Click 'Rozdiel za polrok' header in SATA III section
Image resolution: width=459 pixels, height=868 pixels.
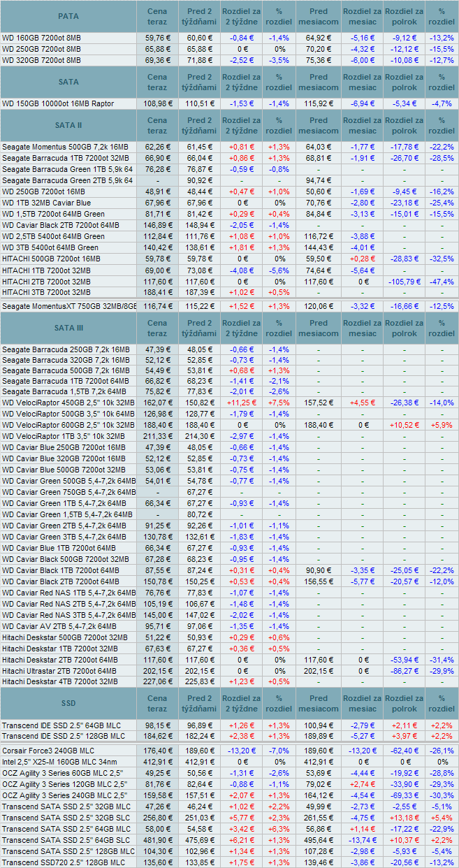(x=404, y=328)
